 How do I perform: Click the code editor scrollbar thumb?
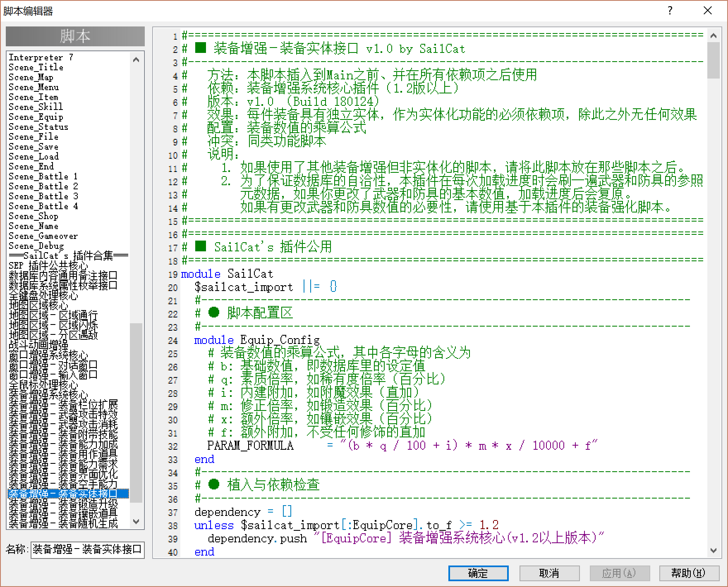pyautogui.click(x=714, y=60)
